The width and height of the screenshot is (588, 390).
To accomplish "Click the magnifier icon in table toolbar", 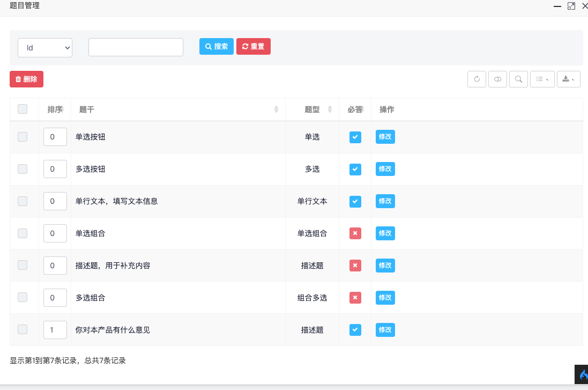I will click(518, 79).
